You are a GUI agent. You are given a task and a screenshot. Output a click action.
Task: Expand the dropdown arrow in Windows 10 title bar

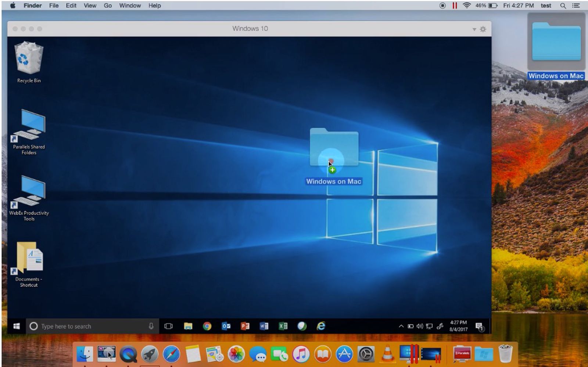[x=474, y=29]
